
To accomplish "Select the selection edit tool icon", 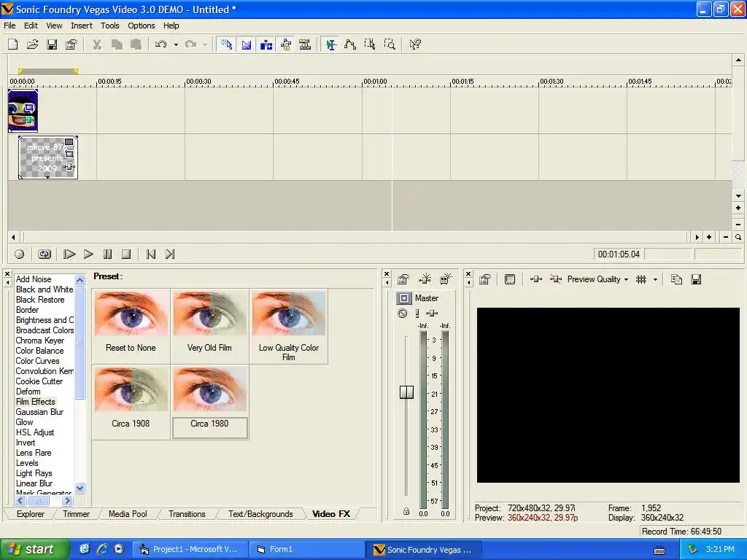I will pos(370,44).
